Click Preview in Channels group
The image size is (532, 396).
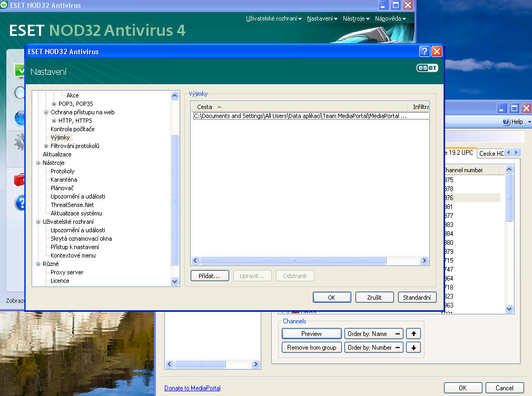[x=311, y=334]
